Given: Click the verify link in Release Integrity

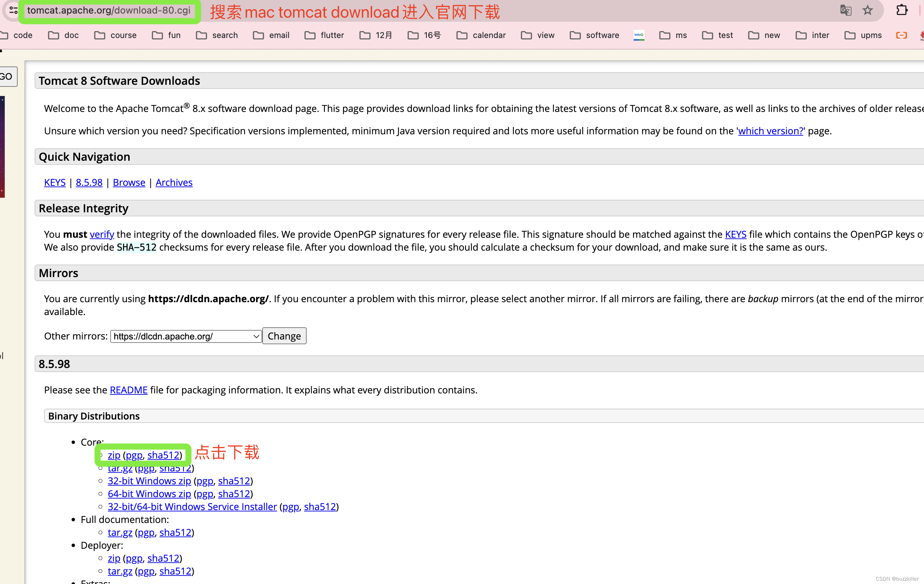Looking at the screenshot, I should [102, 233].
